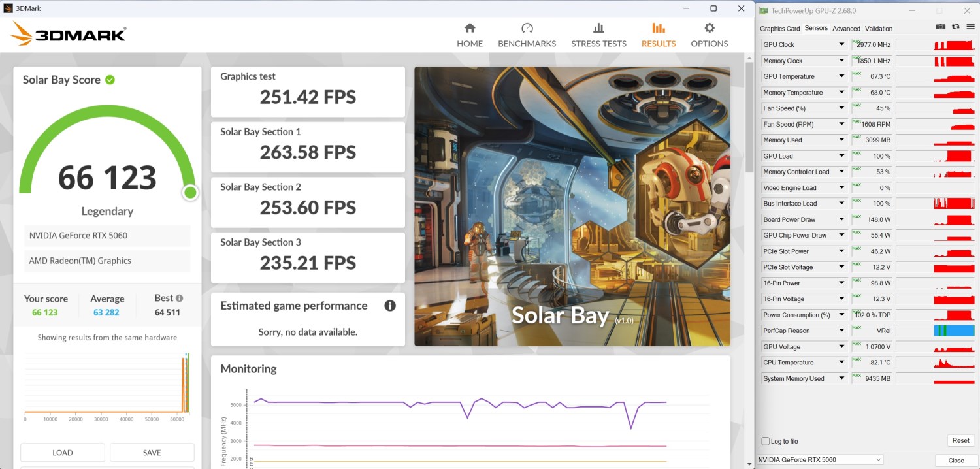This screenshot has width=980, height=469.
Task: Open the GPU-Z hamburger menu
Action: tap(970, 27)
